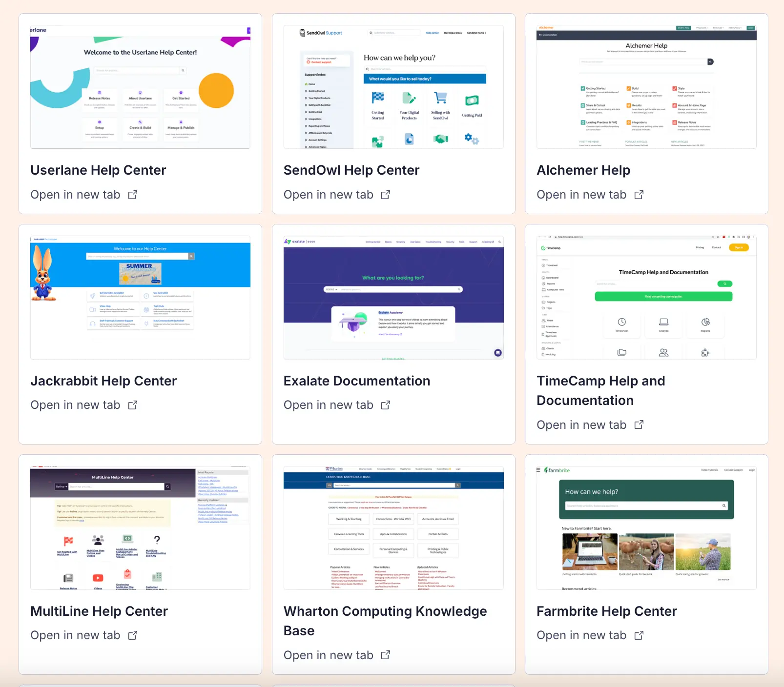784x687 pixels.
Task: Click the external-link icon under Alchemer Help
Action: (639, 195)
